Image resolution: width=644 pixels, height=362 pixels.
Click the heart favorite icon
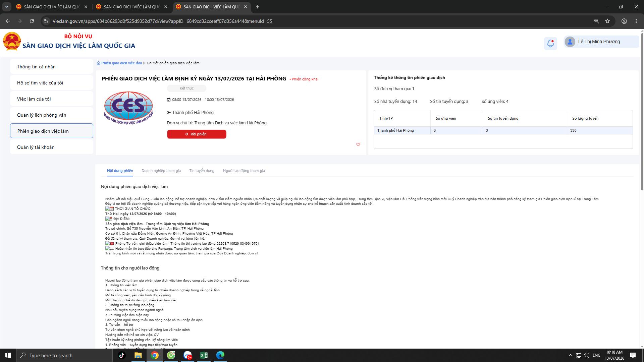coord(358,144)
